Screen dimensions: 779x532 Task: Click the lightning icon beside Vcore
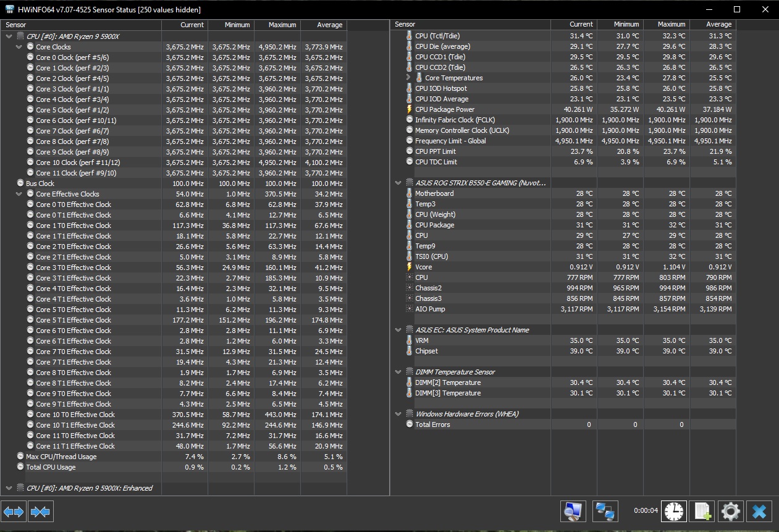409,267
